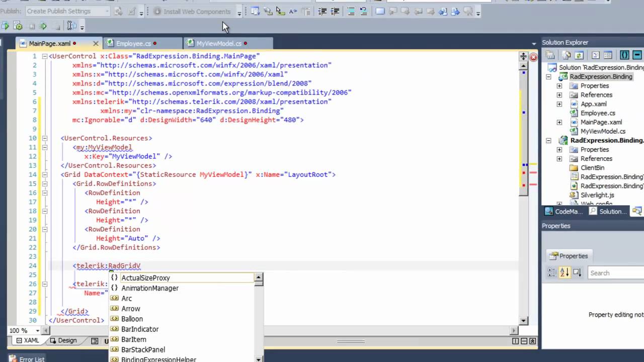Switch to the XAML view tab
The image size is (644, 362).
pyautogui.click(x=27, y=340)
